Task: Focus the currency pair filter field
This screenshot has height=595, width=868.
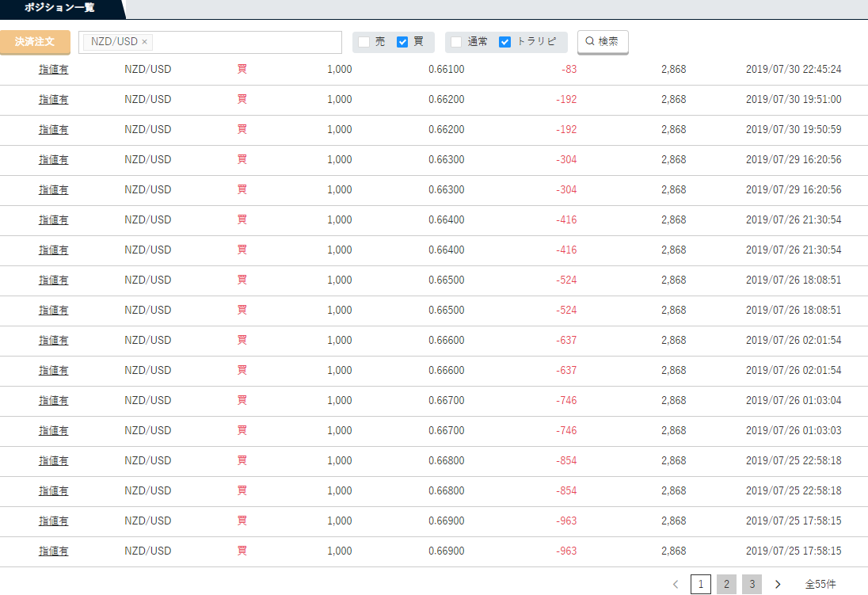Action: click(211, 42)
